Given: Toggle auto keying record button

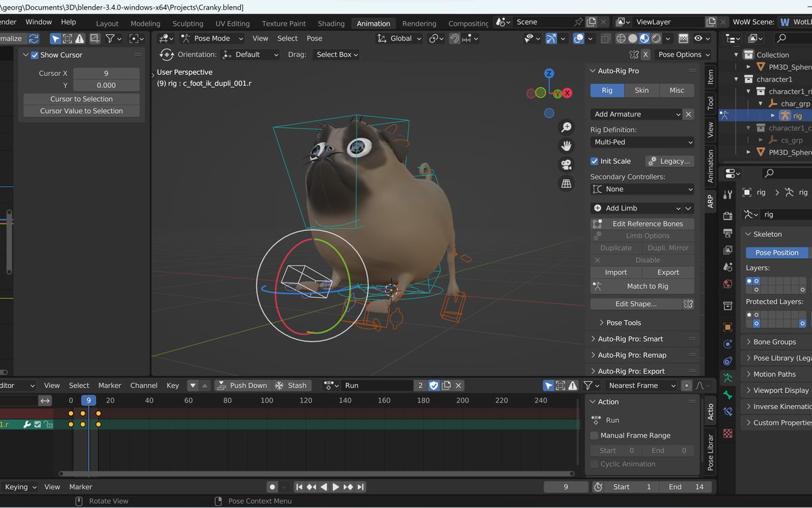Looking at the screenshot, I should click(x=272, y=487).
